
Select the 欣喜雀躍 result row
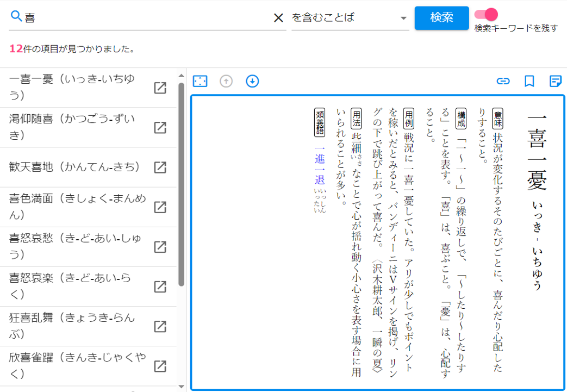88,366
